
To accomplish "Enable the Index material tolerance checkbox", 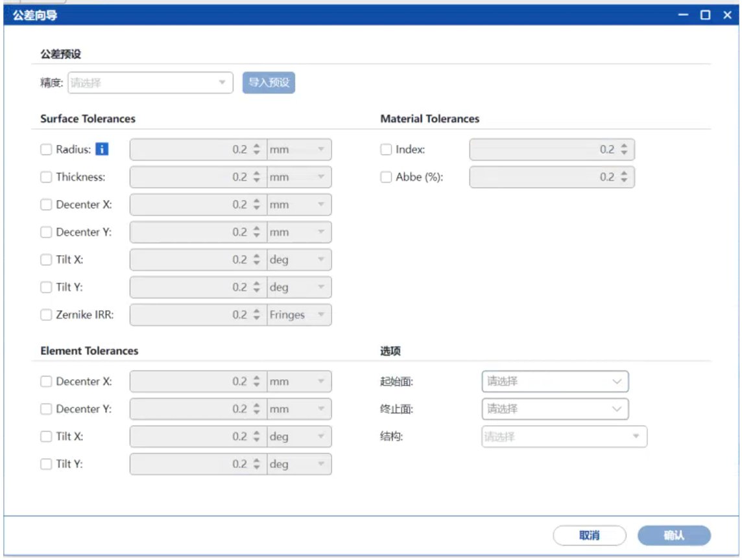I will (x=386, y=150).
